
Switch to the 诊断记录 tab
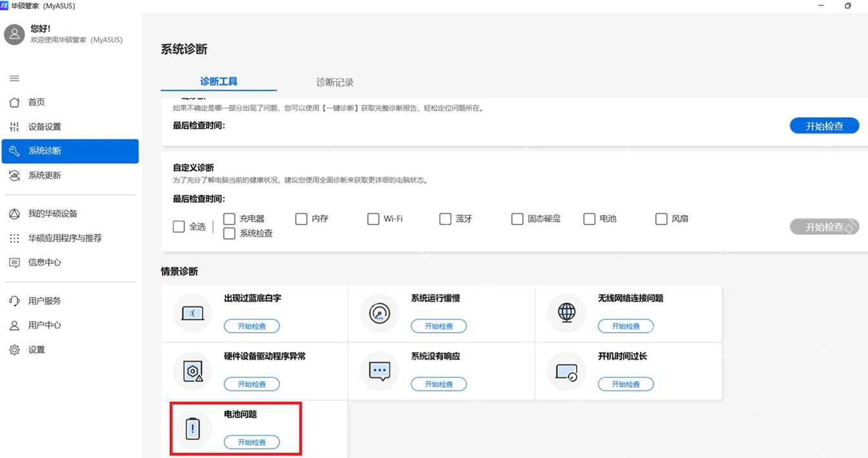pyautogui.click(x=335, y=82)
